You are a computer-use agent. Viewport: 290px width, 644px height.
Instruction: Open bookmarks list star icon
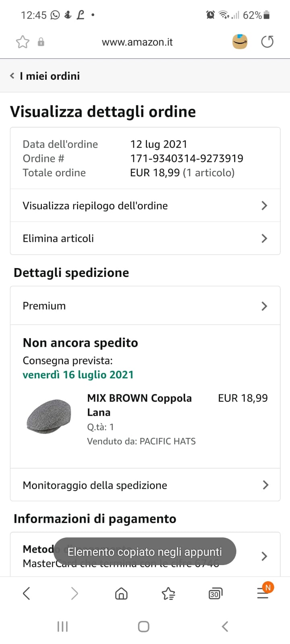coord(168,593)
